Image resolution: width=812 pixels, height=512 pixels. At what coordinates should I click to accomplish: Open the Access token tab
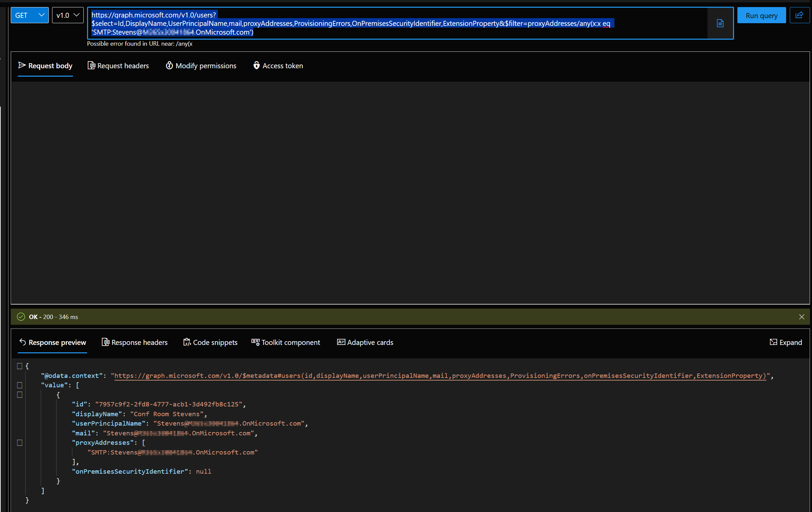[278, 66]
